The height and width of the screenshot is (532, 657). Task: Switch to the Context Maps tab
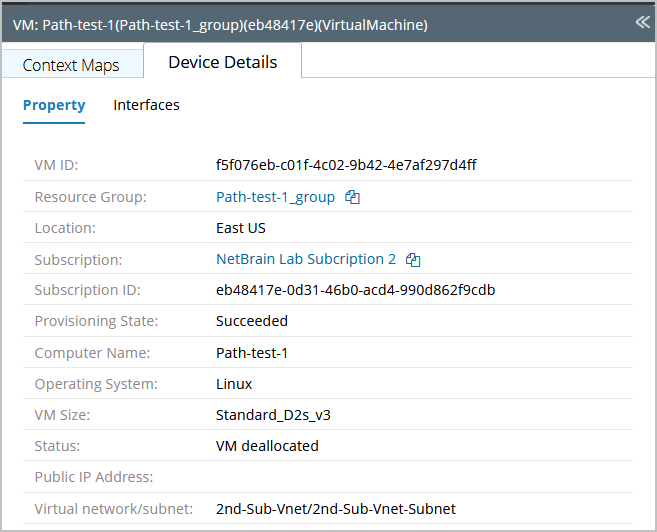pos(71,65)
